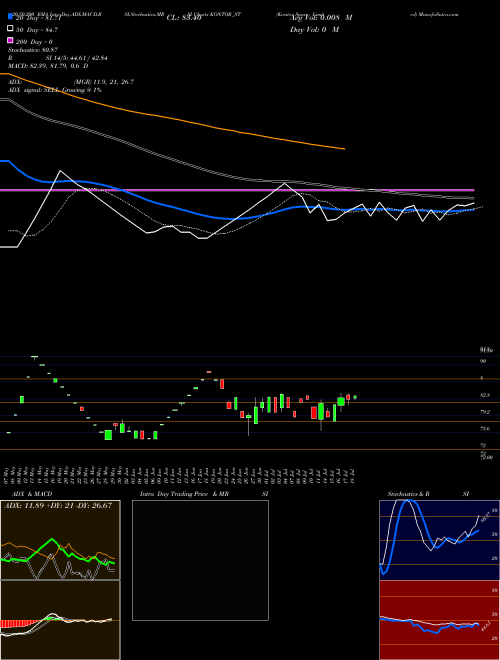The width and height of the screenshot is (500, 660).
Task: Click the 'ADX: 11.89 +DY: 21 -DY: 26.67' header
Action: 58,506
